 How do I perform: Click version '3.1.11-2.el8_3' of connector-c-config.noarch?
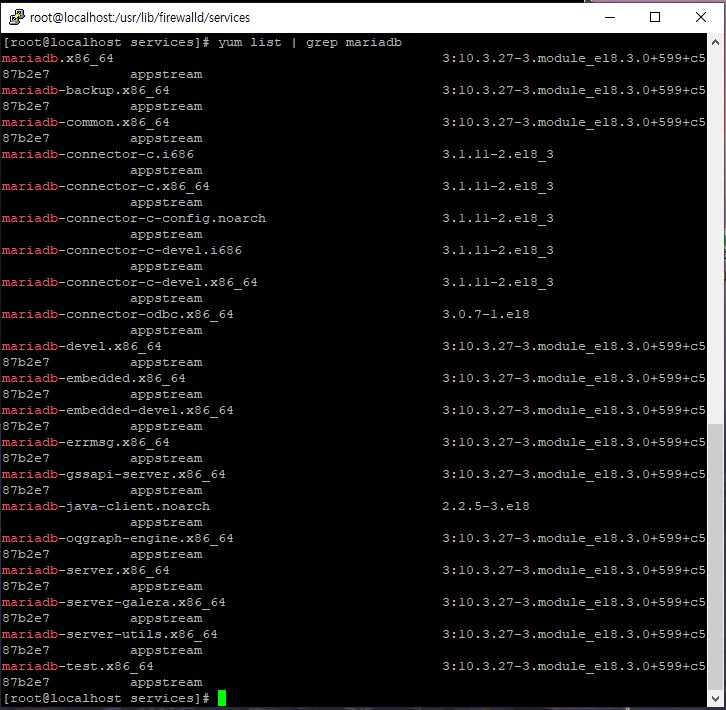pos(498,218)
